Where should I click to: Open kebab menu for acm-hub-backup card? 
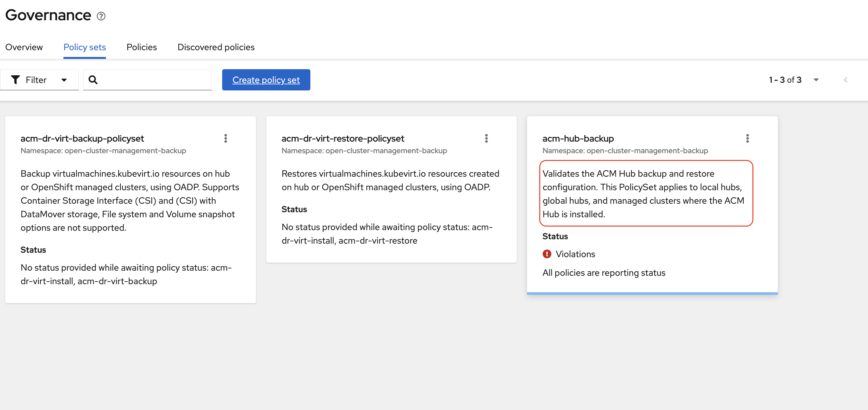[x=747, y=138]
